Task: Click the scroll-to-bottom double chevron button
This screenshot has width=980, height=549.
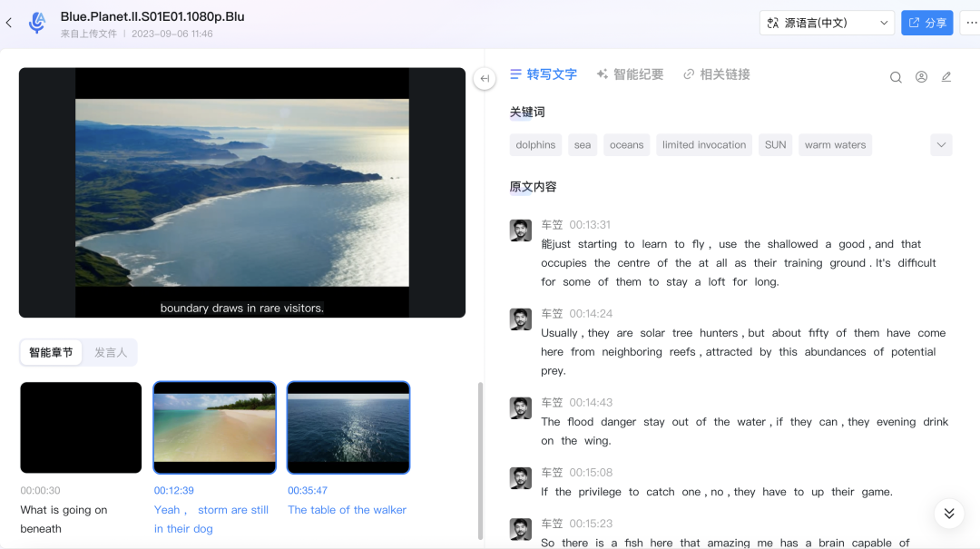Action: 949,514
